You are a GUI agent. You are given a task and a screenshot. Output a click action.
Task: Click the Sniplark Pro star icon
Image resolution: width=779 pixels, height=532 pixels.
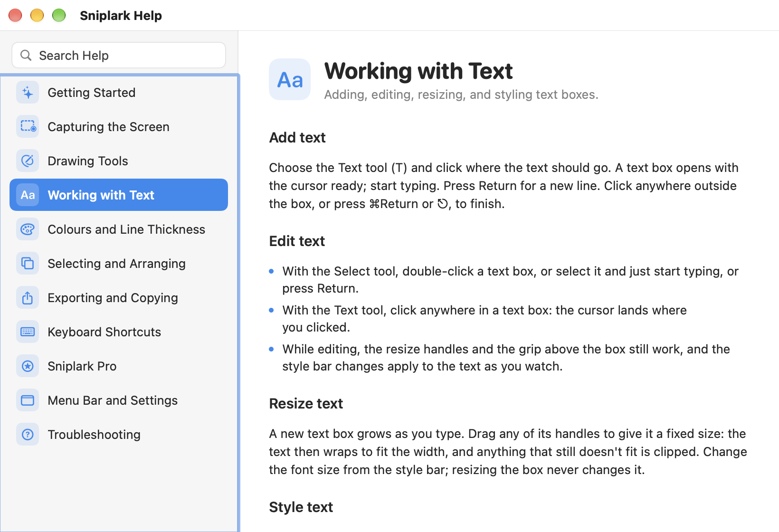pyautogui.click(x=28, y=366)
